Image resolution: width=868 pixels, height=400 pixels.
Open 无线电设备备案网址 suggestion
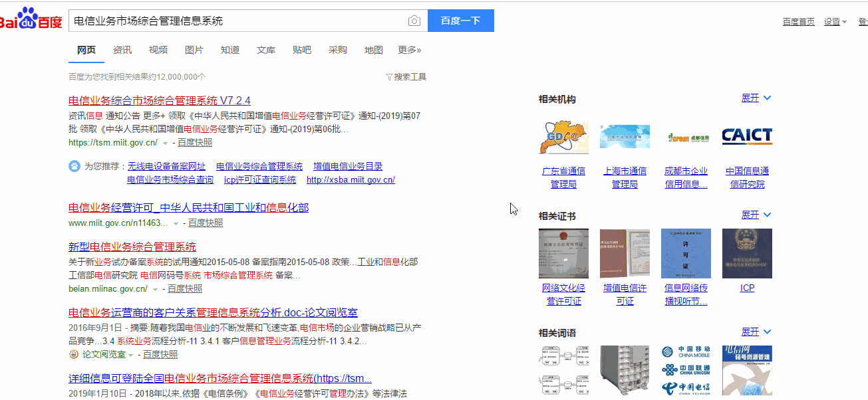(166, 166)
